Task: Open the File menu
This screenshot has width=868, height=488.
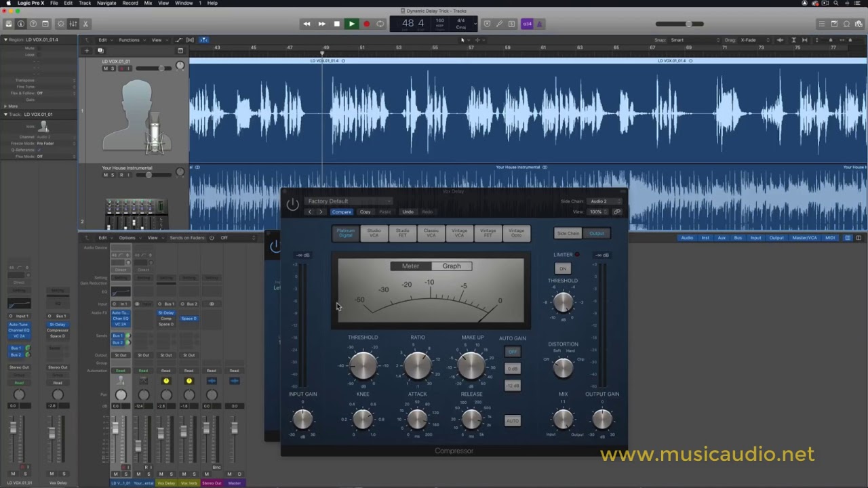Action: pyautogui.click(x=54, y=3)
